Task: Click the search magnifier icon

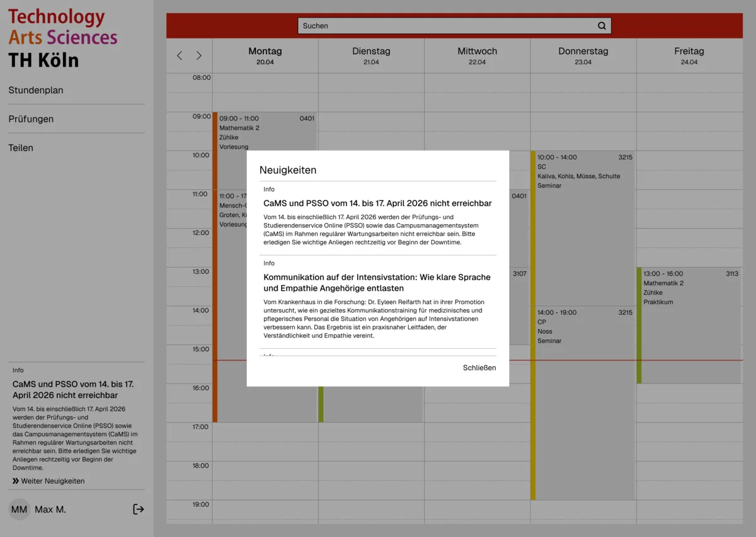Action: click(602, 26)
